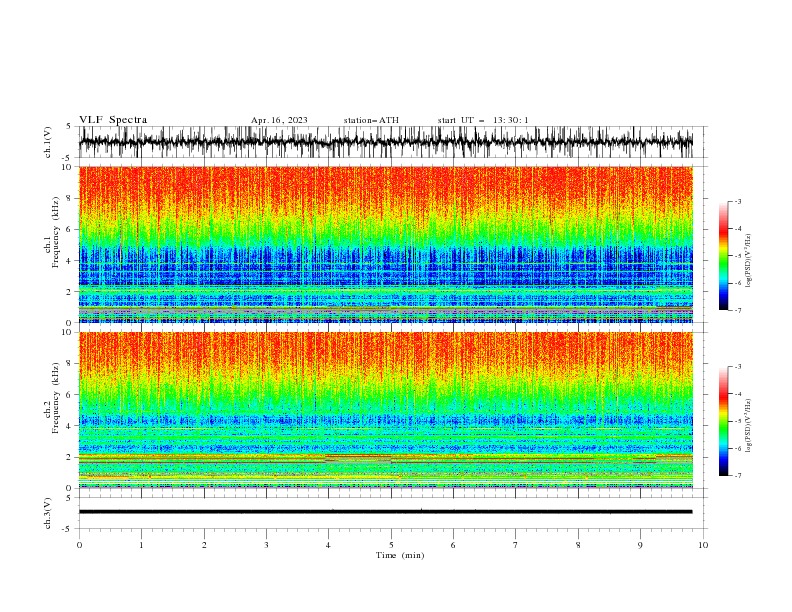Click the time axis tick label "8"
Viewport: 792px width, 612px height.
tap(578, 545)
